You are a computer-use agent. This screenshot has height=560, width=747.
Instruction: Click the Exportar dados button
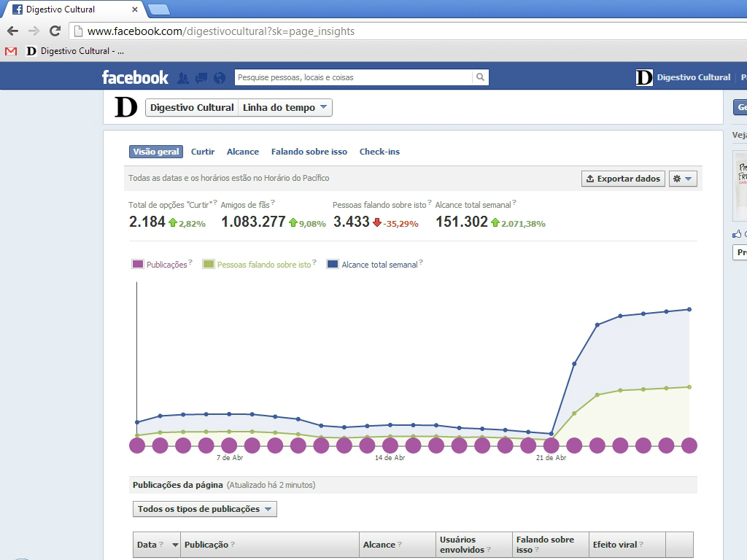pyautogui.click(x=623, y=179)
